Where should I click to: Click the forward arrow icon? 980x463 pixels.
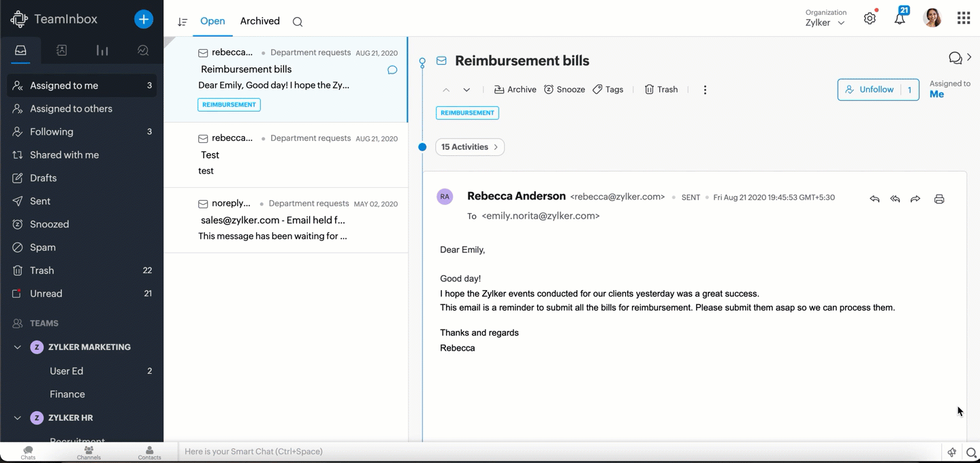point(915,199)
